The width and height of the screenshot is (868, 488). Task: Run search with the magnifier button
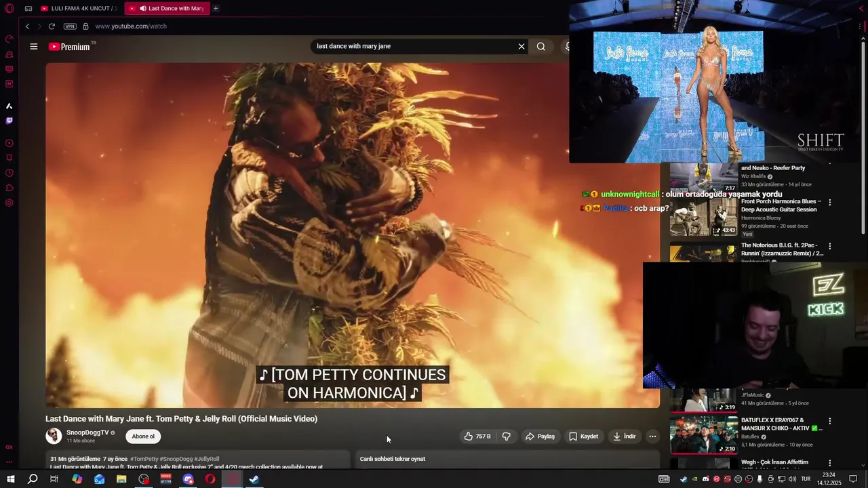[x=541, y=46]
